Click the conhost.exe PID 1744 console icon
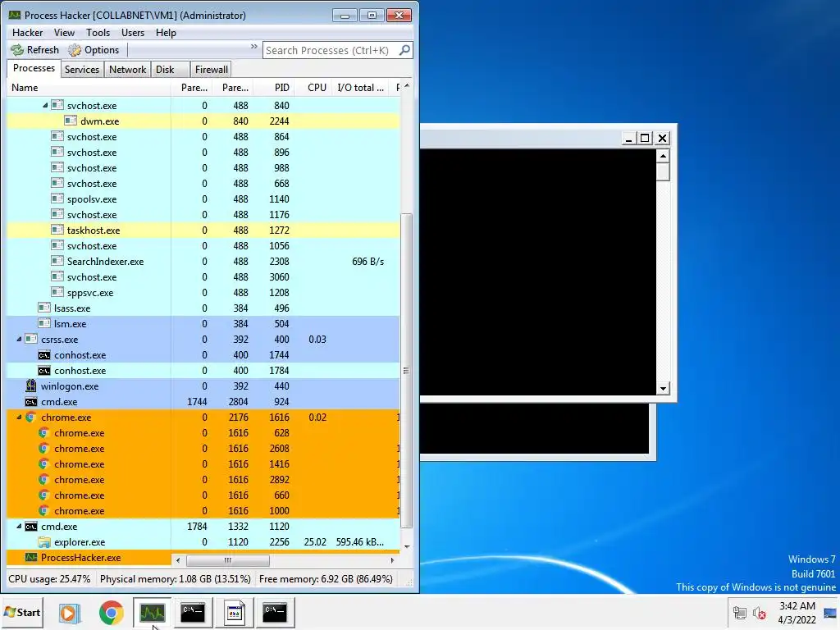Screen dimensions: 840x630 (44, 355)
